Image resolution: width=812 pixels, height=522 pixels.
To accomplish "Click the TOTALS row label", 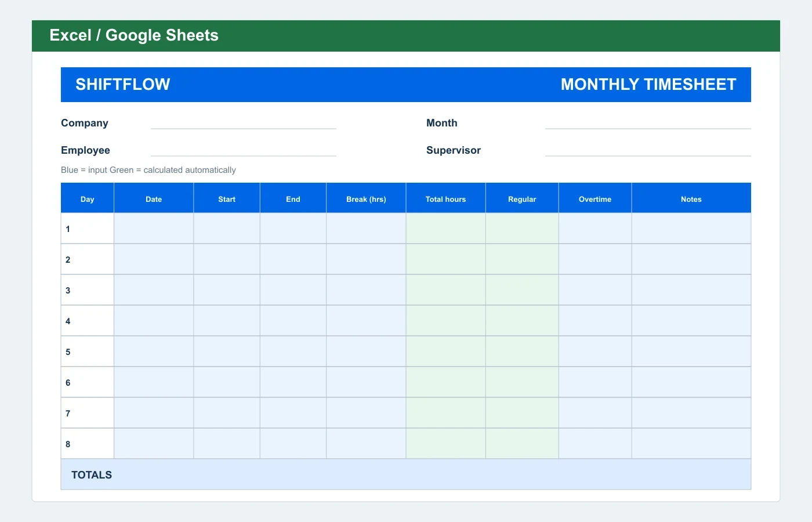I will [92, 474].
